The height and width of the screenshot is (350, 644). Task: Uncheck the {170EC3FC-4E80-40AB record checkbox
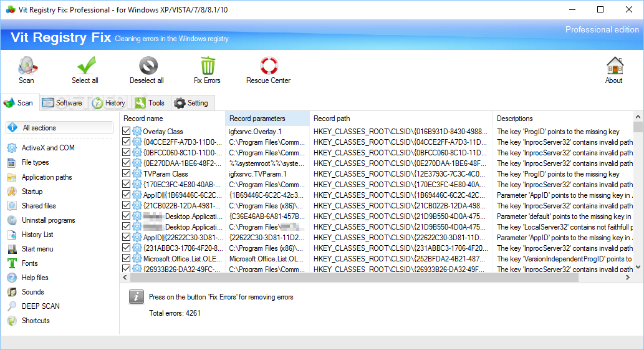point(126,185)
